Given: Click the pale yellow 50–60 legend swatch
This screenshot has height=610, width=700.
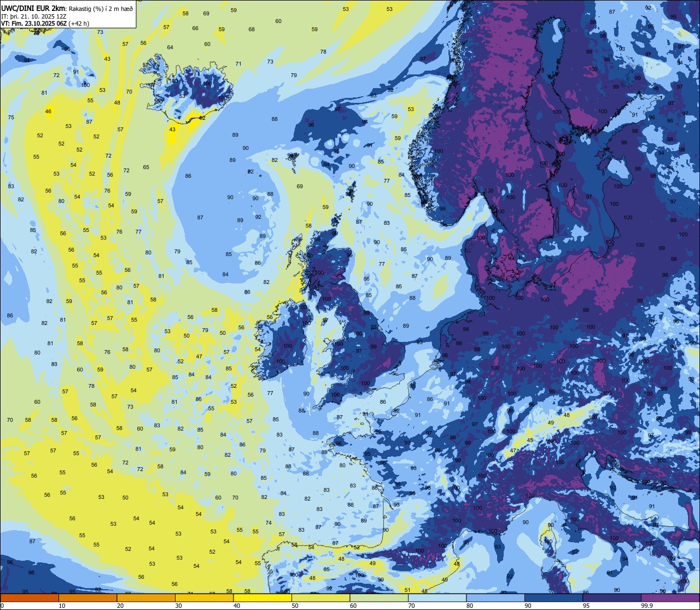Looking at the screenshot, I should (x=320, y=597).
